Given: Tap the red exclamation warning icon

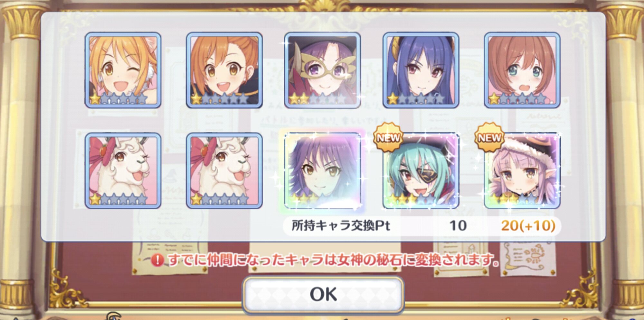Looking at the screenshot, I should pos(157,260).
